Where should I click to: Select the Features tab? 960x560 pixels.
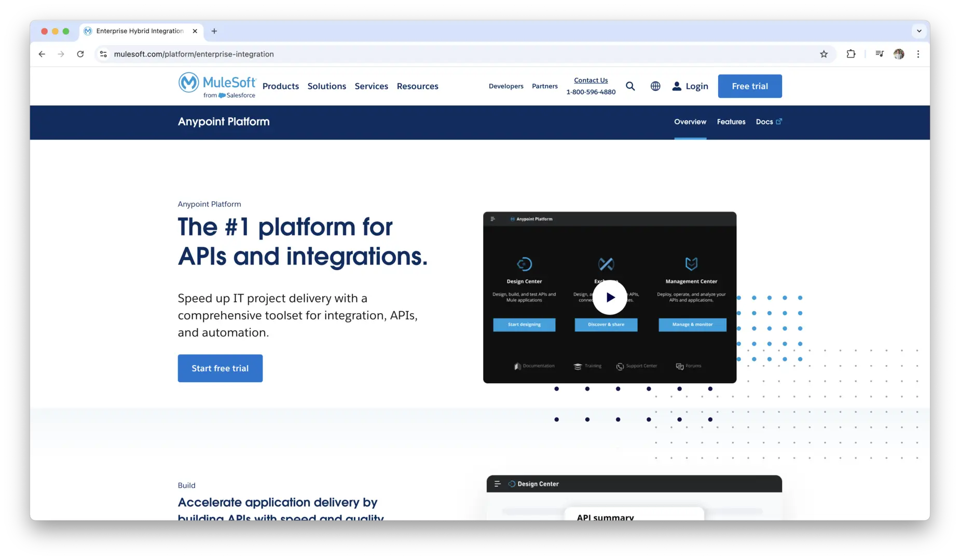731,122
